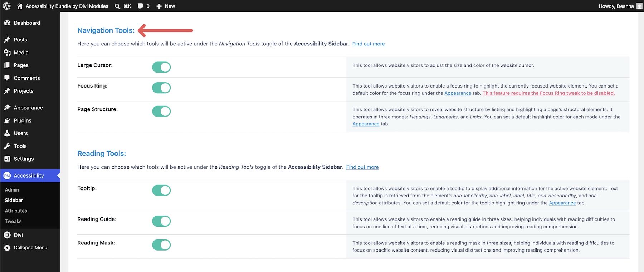Click the Projects pin icon
Viewport: 644px width, 272px height.
click(7, 91)
